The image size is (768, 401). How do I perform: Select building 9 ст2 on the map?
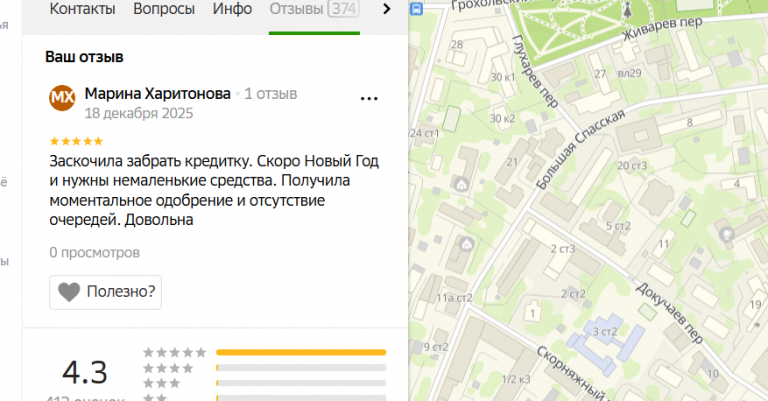[x=436, y=347]
